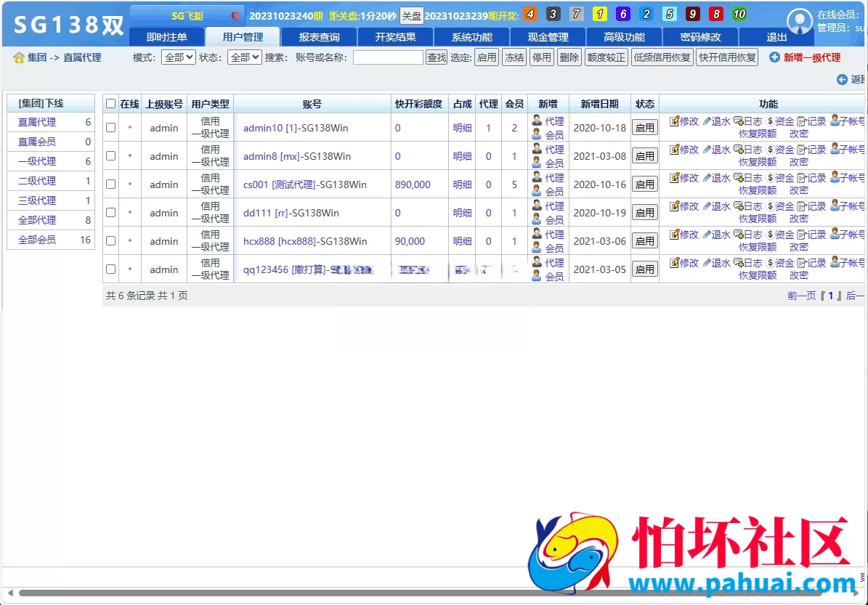Screen dimensions: 868x605
Task: Click the add 会员 person icon in dd111 row
Action: (536, 219)
